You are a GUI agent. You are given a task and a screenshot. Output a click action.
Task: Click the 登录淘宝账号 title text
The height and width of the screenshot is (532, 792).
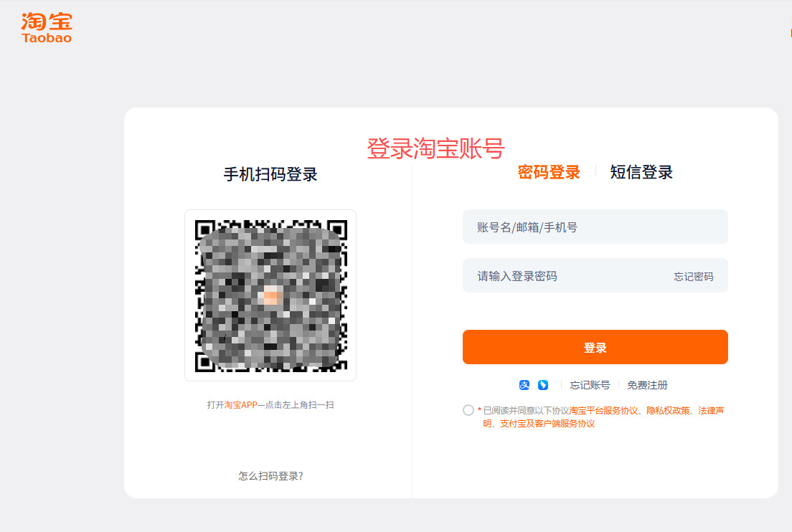(x=435, y=148)
